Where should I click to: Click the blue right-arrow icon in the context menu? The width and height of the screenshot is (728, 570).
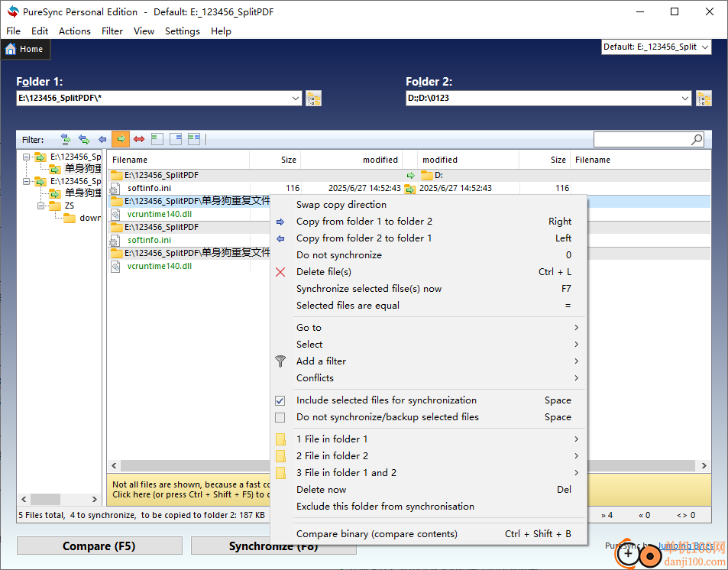(280, 222)
